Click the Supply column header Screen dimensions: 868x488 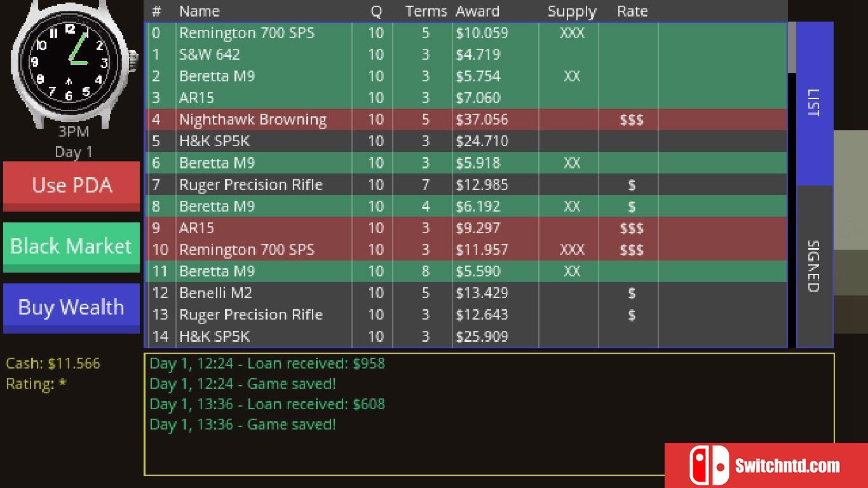(x=572, y=11)
